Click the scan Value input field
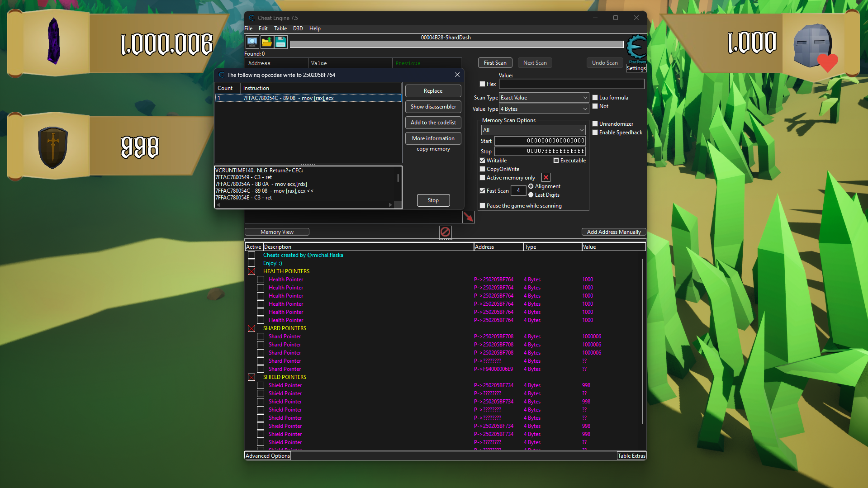The height and width of the screenshot is (488, 868). (x=571, y=84)
